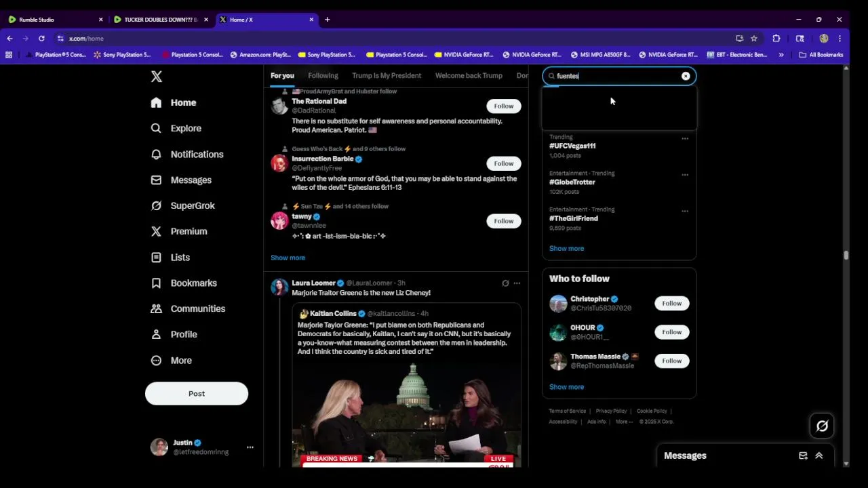Open browser extensions puzzle icon
The height and width of the screenshot is (488, 868).
[x=776, y=39]
